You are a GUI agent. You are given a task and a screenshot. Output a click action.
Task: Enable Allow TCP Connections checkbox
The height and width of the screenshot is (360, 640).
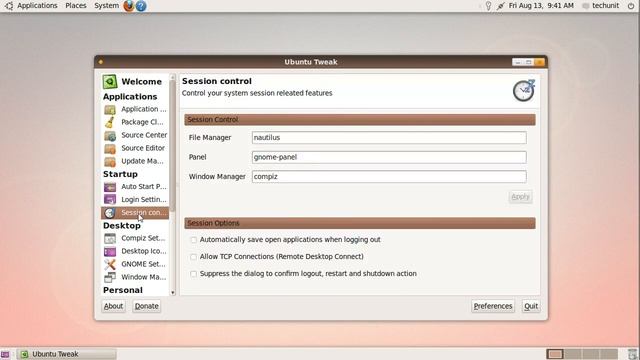(x=193, y=257)
